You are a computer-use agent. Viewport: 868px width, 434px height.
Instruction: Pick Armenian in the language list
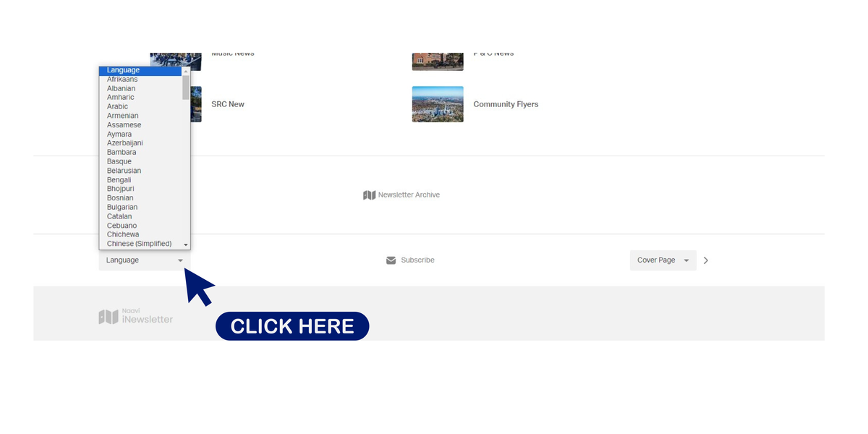(140, 116)
